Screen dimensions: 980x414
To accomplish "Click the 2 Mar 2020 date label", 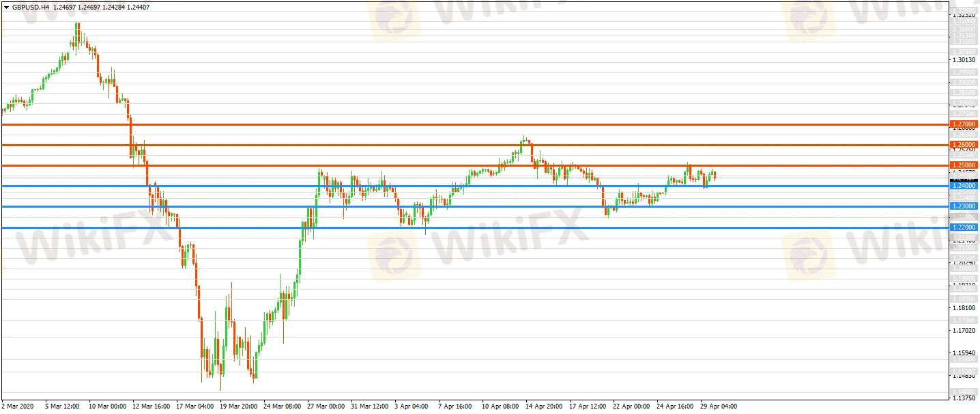I will coord(18,406).
